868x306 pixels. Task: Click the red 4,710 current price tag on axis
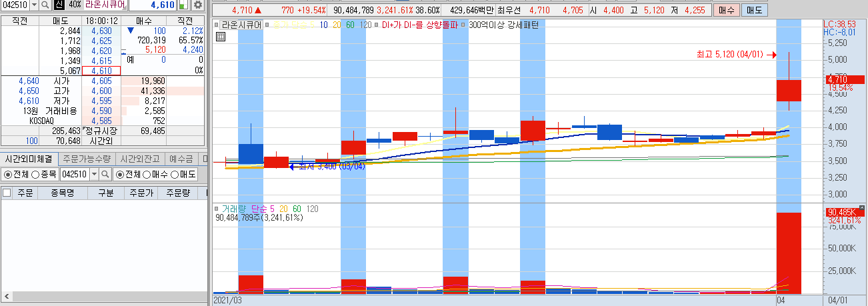[x=844, y=79]
